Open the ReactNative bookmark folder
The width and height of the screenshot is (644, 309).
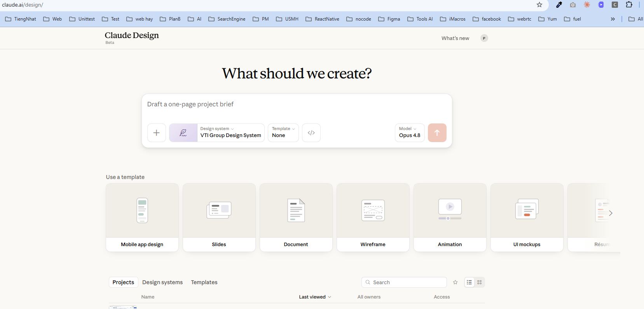pyautogui.click(x=323, y=19)
